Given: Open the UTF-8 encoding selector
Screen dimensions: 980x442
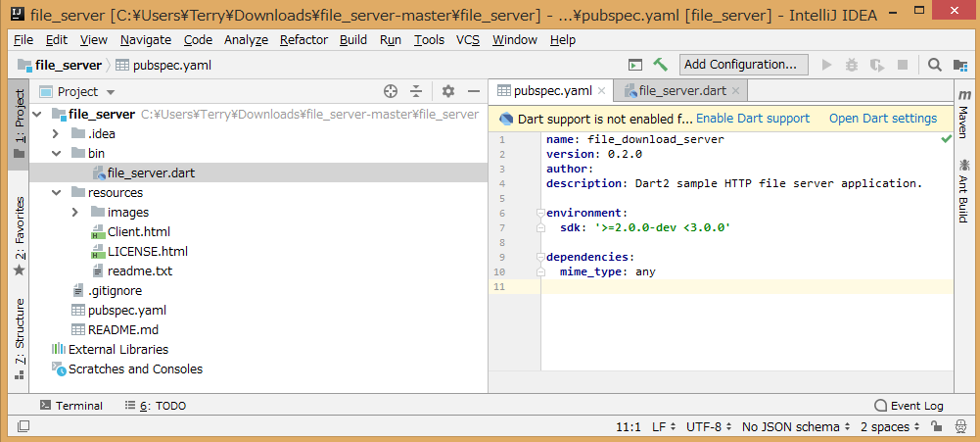Looking at the screenshot, I should coord(709,427).
